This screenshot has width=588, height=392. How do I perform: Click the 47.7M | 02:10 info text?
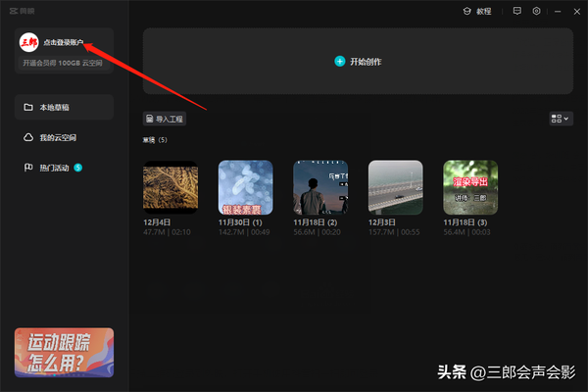(x=167, y=232)
